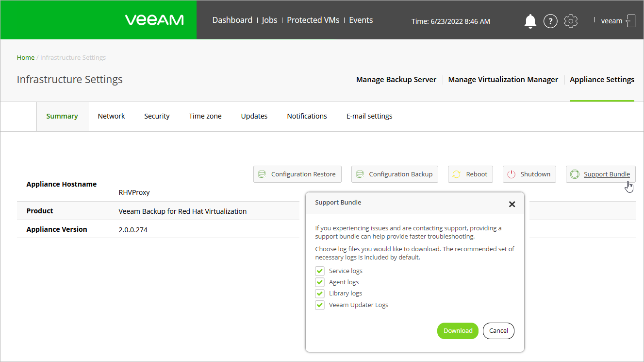Click the Appliance Version label
The height and width of the screenshot is (362, 644).
tap(57, 229)
